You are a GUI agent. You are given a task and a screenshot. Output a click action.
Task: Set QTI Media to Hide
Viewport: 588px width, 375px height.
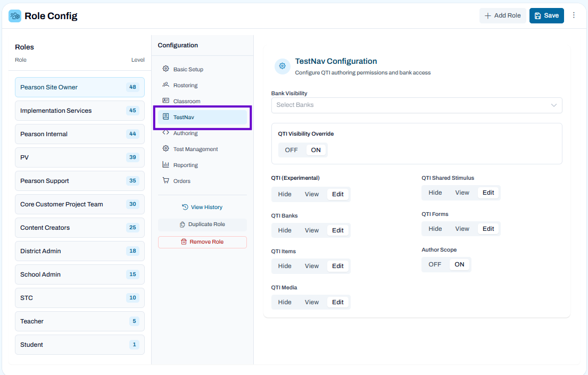click(x=285, y=302)
